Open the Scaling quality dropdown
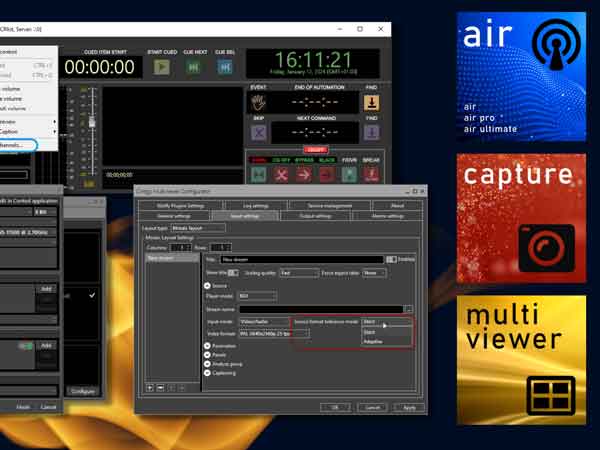This screenshot has width=600, height=450. [x=299, y=273]
